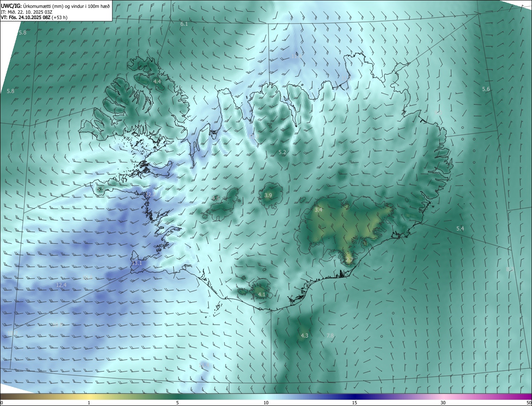
Task: Click the 5.6 value label
Action: click(486, 89)
